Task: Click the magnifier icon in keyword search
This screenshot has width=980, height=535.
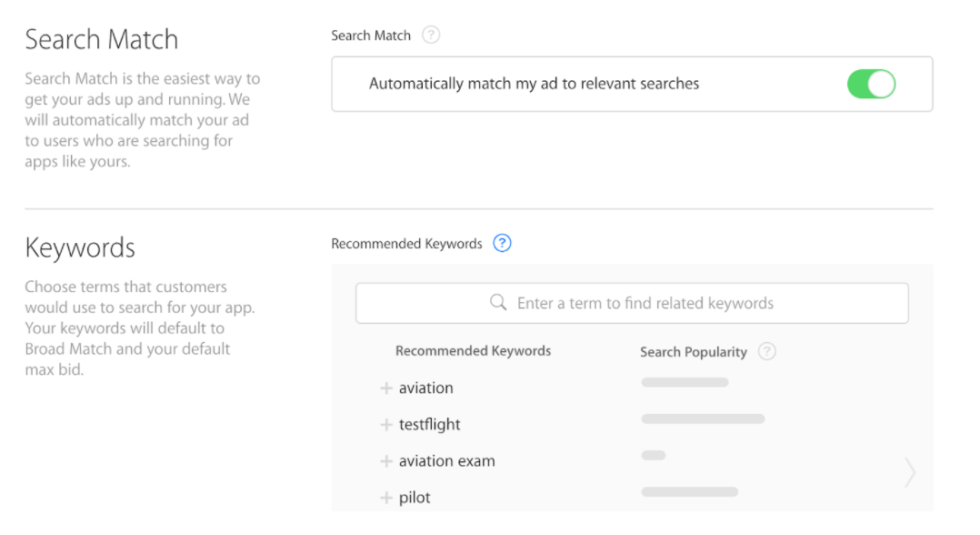Action: [x=498, y=302]
